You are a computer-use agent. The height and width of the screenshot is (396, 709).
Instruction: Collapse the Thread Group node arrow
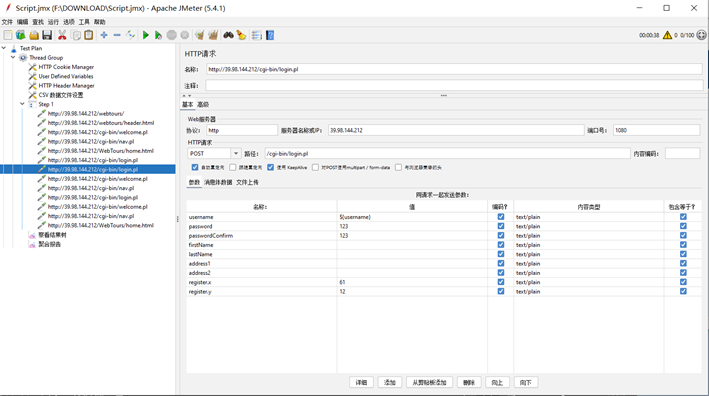click(13, 57)
